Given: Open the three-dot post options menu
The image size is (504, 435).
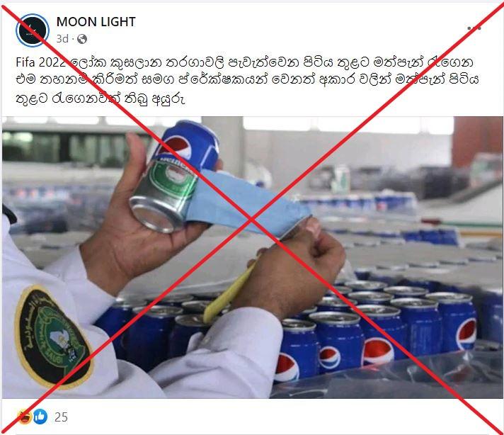Looking at the screenshot, I should (x=474, y=28).
